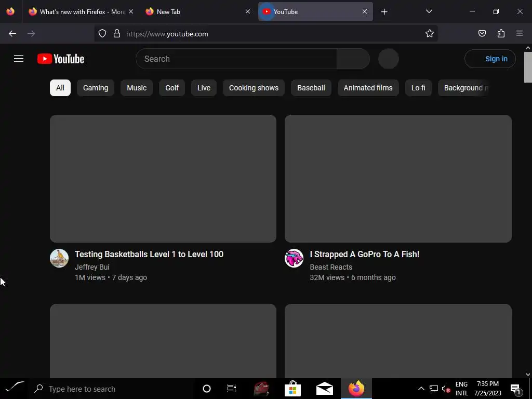Click the page vertical scrollbar thumb

point(528,67)
